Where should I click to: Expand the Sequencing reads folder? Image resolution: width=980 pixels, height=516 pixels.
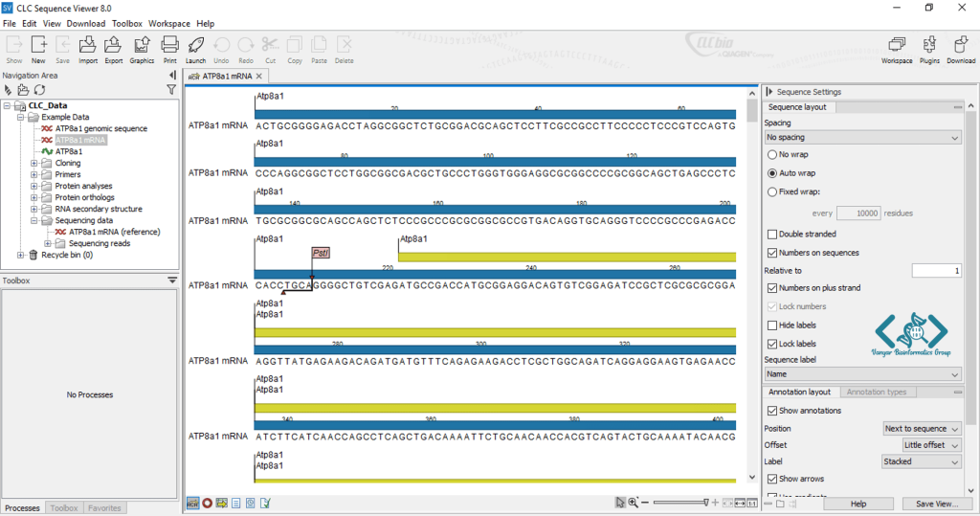(48, 243)
